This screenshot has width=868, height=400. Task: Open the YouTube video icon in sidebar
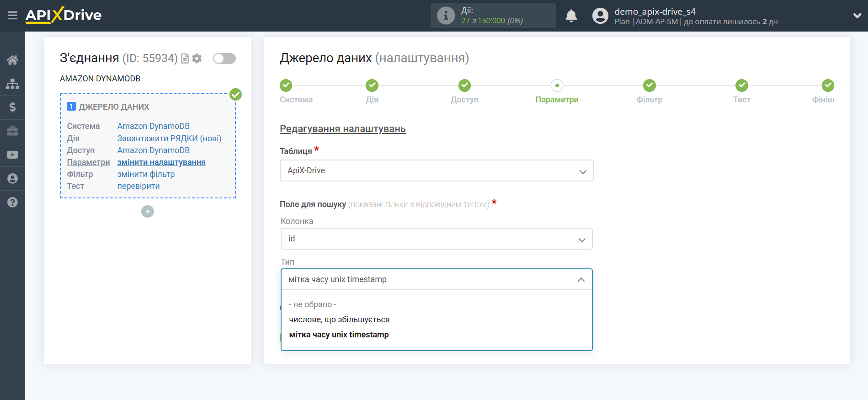pos(12,155)
